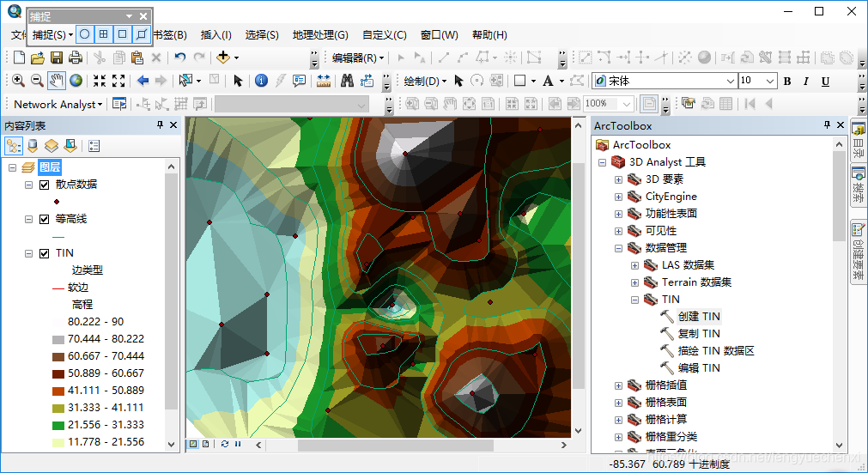Enable point snapping circle icon

click(x=85, y=34)
